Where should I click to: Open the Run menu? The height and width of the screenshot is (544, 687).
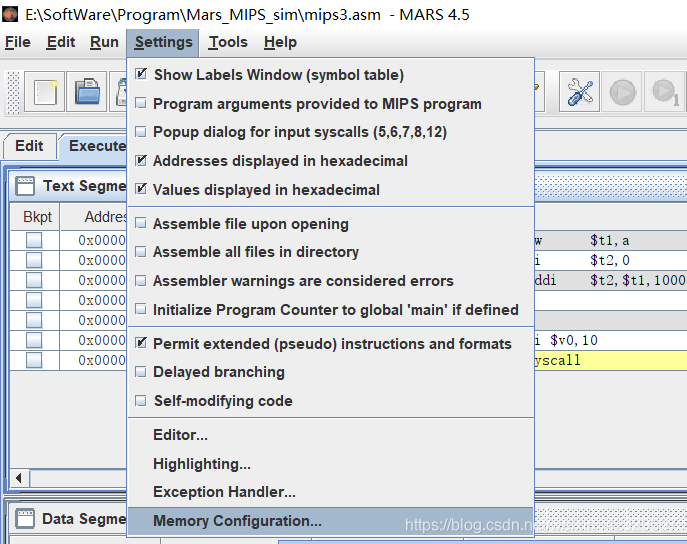104,42
